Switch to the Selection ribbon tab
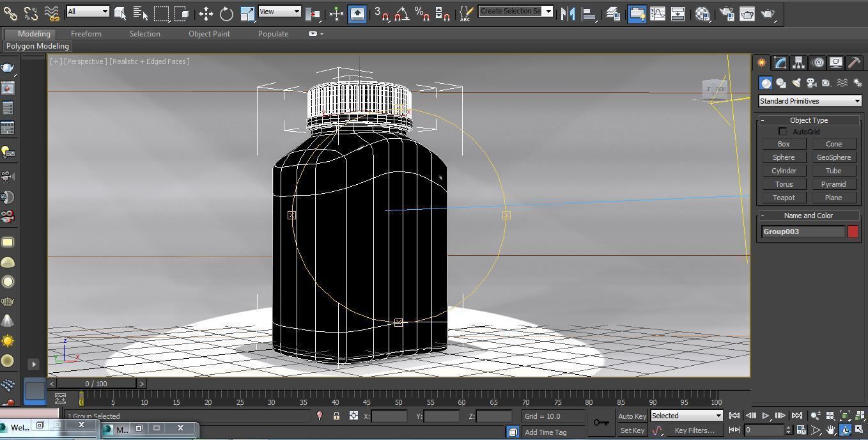 145,34
